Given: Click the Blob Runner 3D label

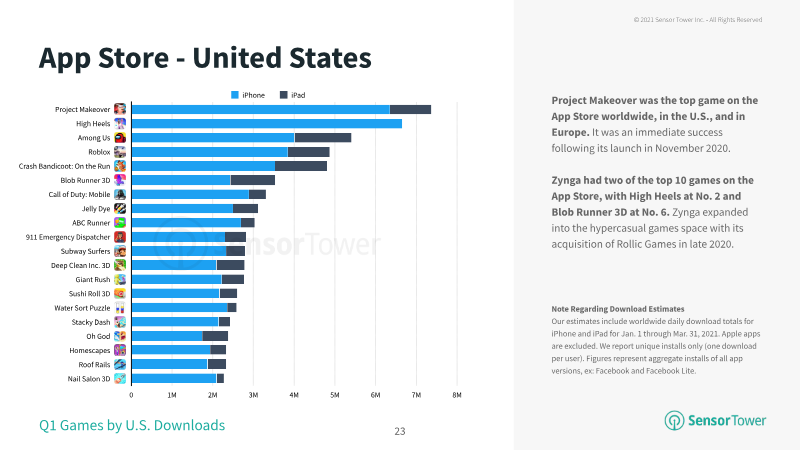Looking at the screenshot, I should [85, 180].
